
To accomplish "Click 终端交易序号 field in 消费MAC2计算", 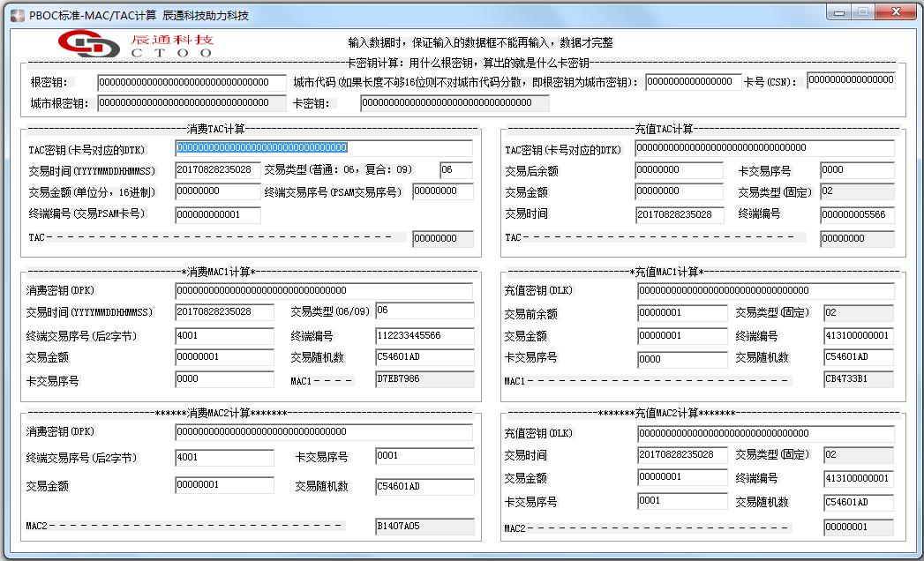I will pyautogui.click(x=224, y=458).
